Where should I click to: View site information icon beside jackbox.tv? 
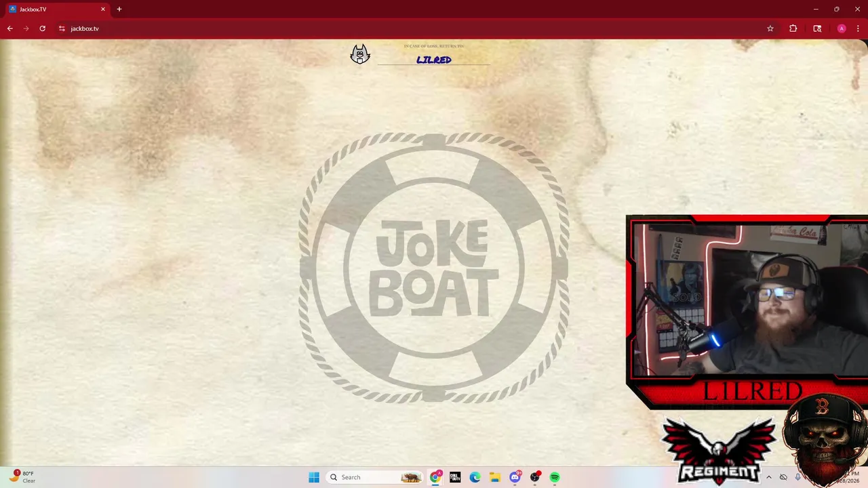click(x=62, y=28)
